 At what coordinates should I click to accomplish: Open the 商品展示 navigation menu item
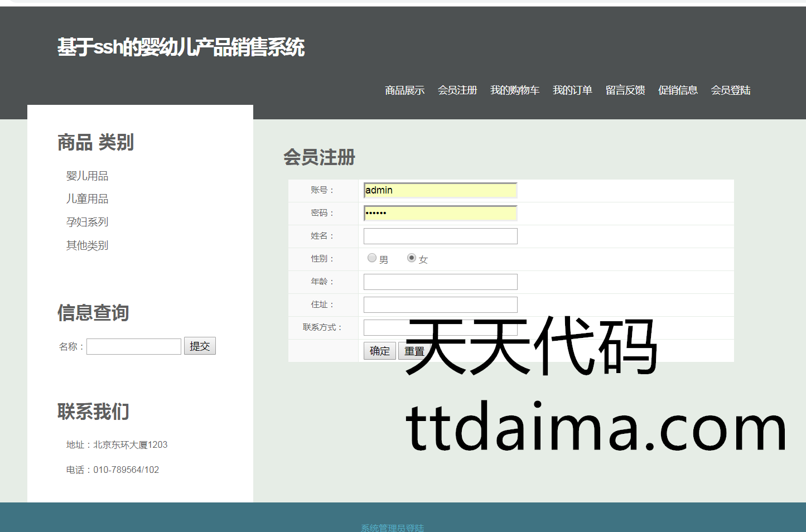pyautogui.click(x=404, y=90)
